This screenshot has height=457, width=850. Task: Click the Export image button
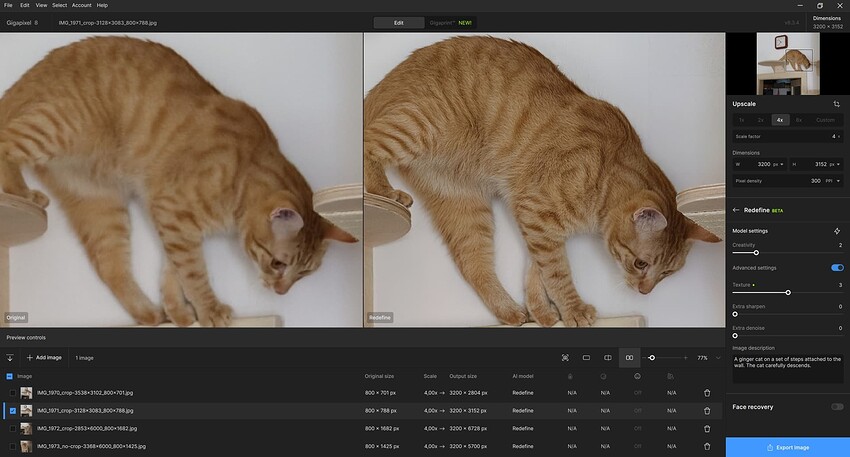(x=788, y=447)
